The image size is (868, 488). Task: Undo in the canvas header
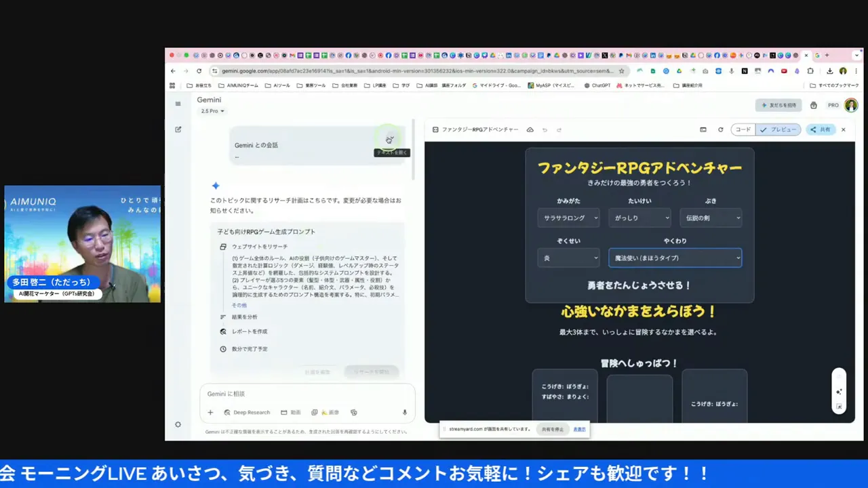[x=545, y=129]
